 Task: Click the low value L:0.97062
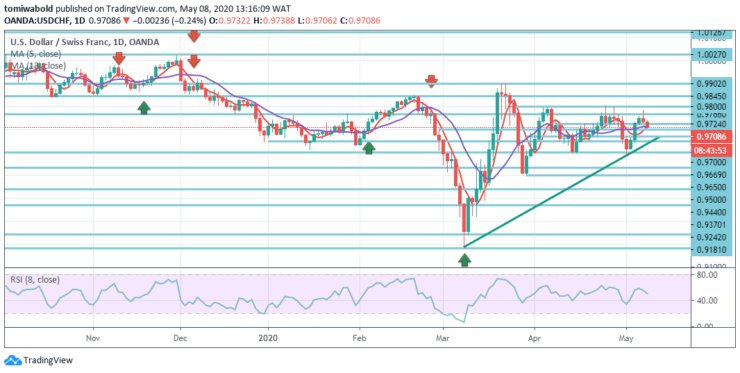point(317,21)
